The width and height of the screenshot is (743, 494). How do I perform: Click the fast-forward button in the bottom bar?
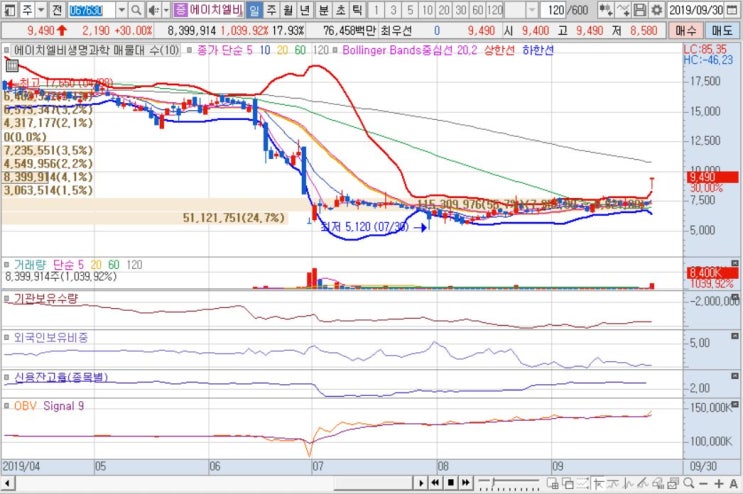point(466,483)
